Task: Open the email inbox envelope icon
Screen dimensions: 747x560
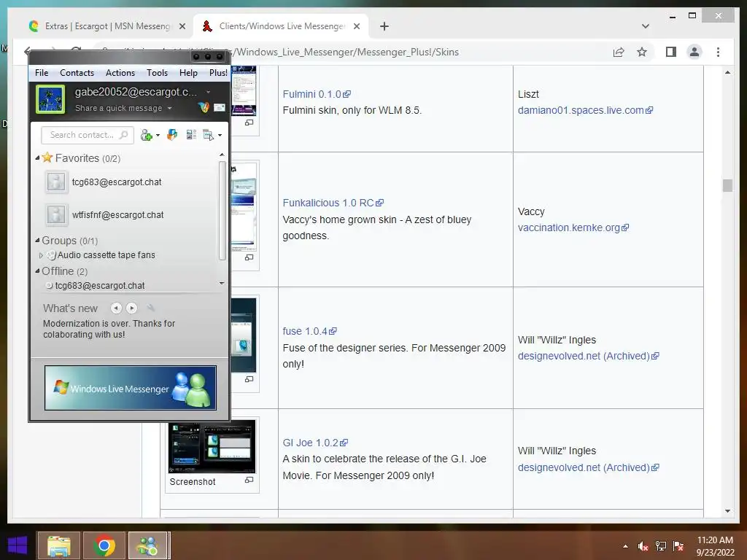Action: coord(219,108)
